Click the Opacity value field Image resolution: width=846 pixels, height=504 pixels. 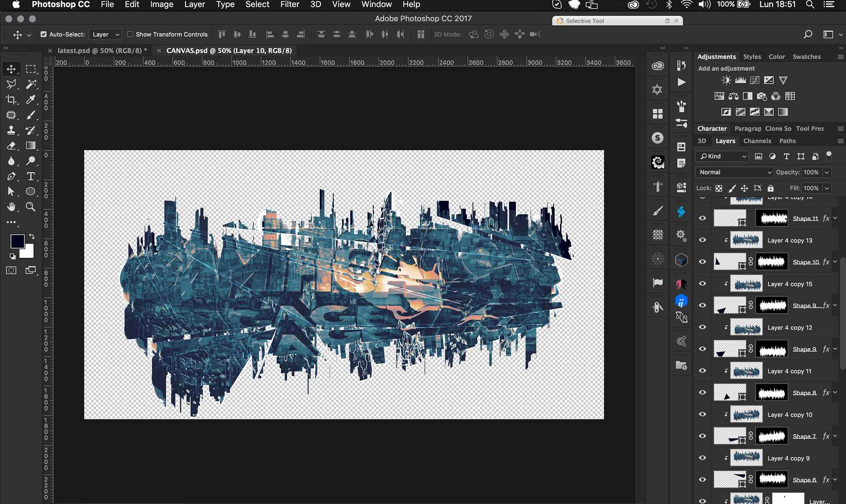pyautogui.click(x=811, y=172)
